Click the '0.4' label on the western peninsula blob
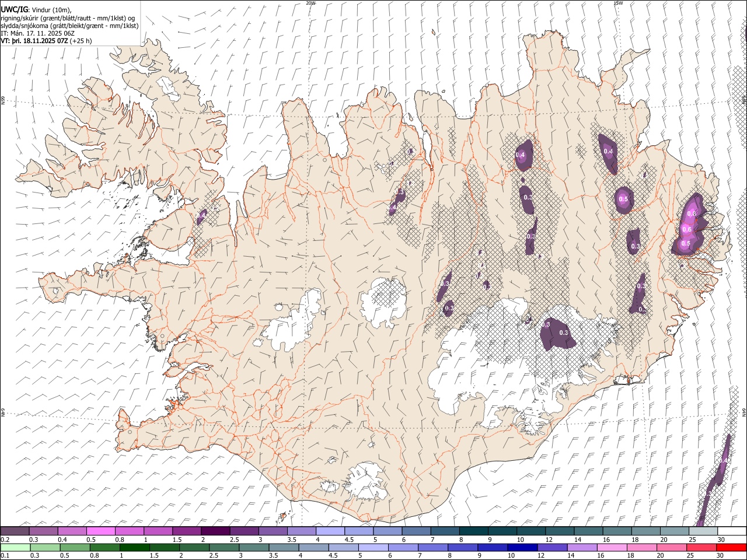 pos(202,215)
